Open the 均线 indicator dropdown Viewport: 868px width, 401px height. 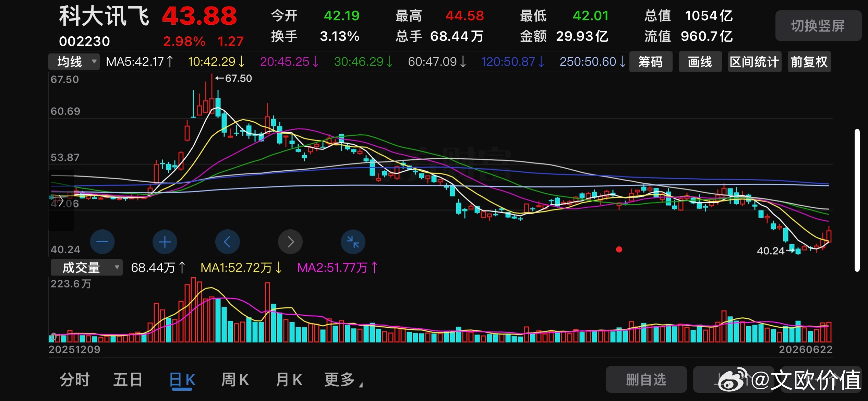pos(74,62)
